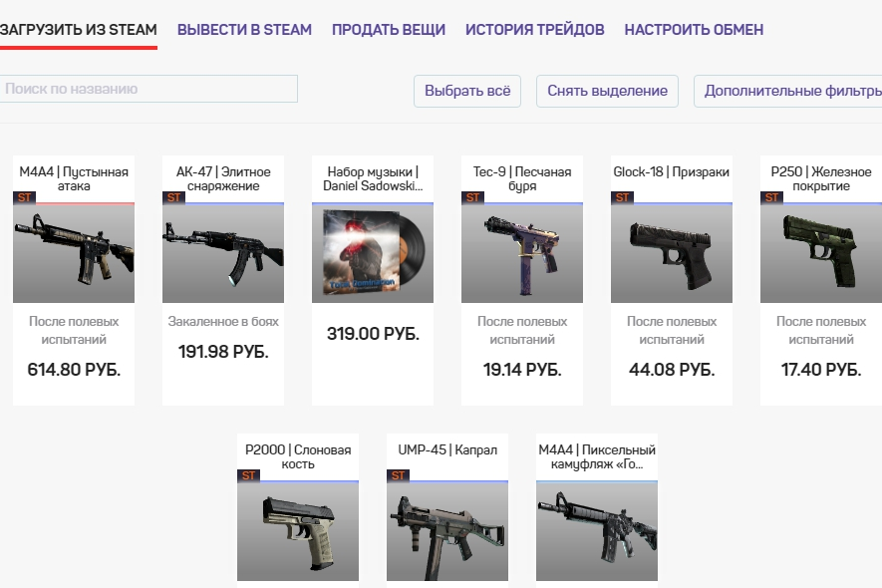Click the Выбрать всё button
Image resolution: width=882 pixels, height=588 pixels.
pos(467,91)
